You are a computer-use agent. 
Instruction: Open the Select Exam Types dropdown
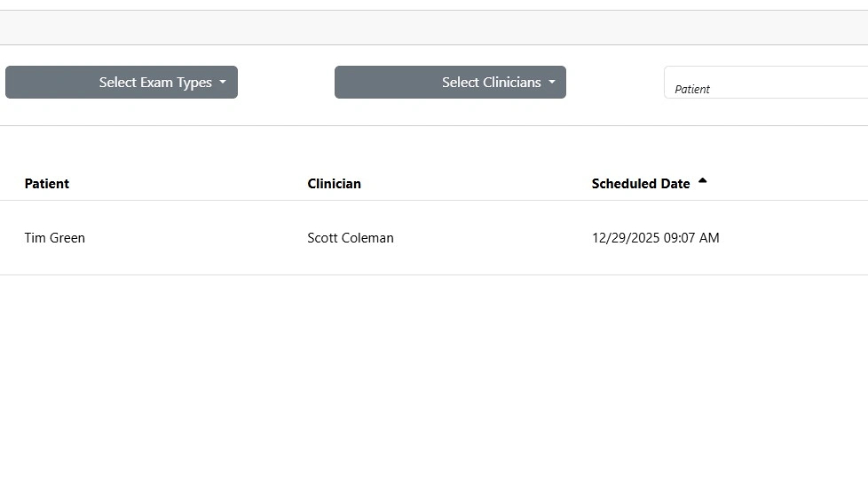point(122,83)
